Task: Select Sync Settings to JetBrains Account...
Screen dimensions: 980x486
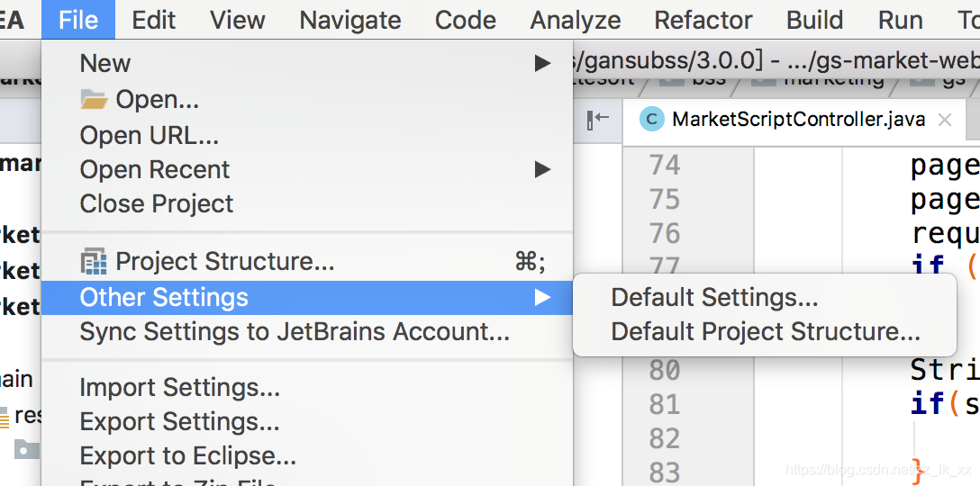Action: [307, 332]
